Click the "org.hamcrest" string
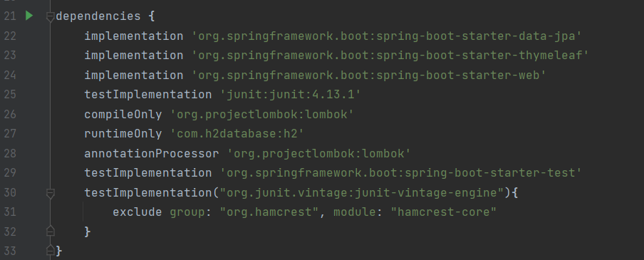 [x=269, y=212]
